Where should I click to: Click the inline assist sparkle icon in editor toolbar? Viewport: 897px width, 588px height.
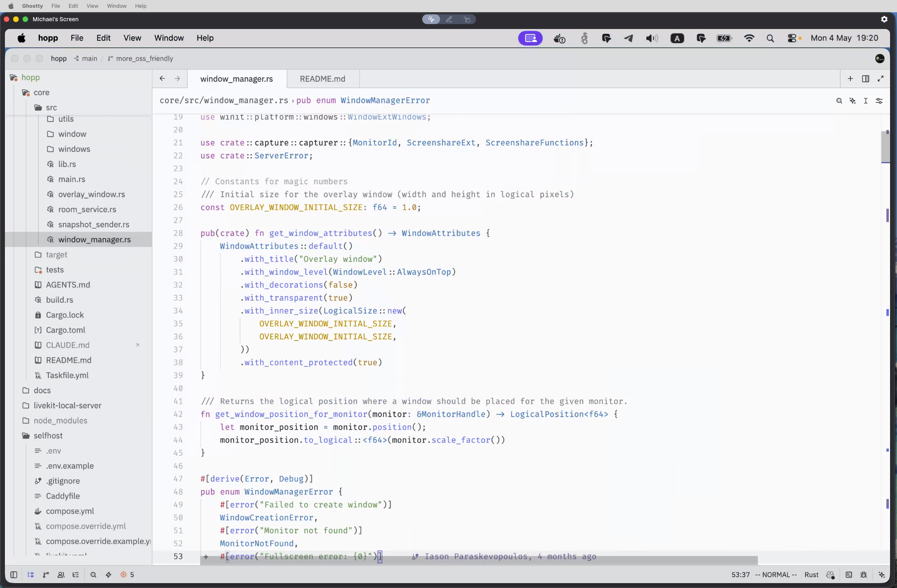point(852,101)
